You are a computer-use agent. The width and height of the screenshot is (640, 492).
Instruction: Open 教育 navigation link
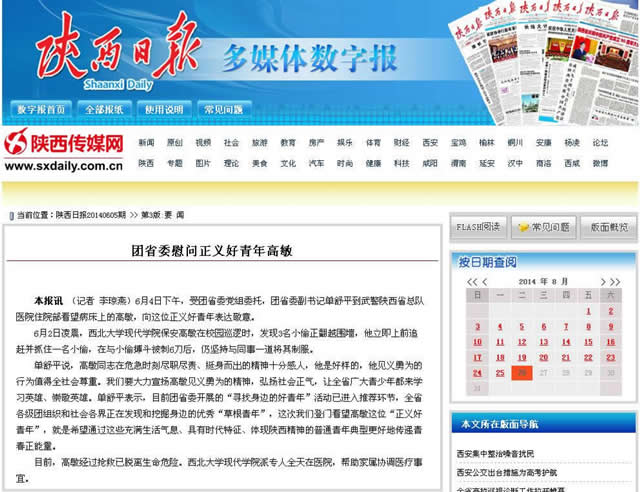[288, 142]
